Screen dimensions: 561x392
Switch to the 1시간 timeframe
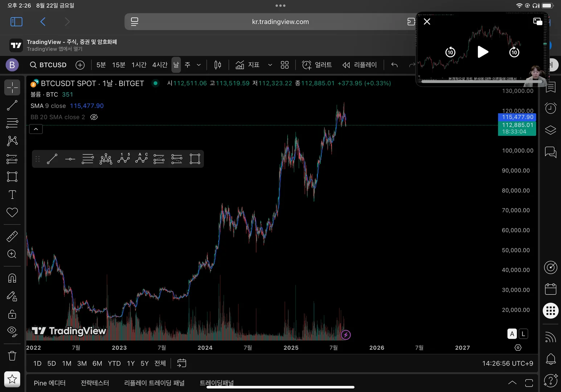pos(139,65)
